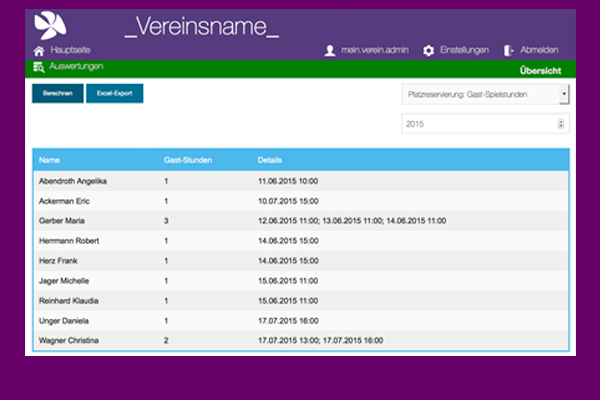Screen dimensions: 600x400
Task: Click Unger Daniela's details 17.07.2015 16:00
Action: pyautogui.click(x=288, y=321)
